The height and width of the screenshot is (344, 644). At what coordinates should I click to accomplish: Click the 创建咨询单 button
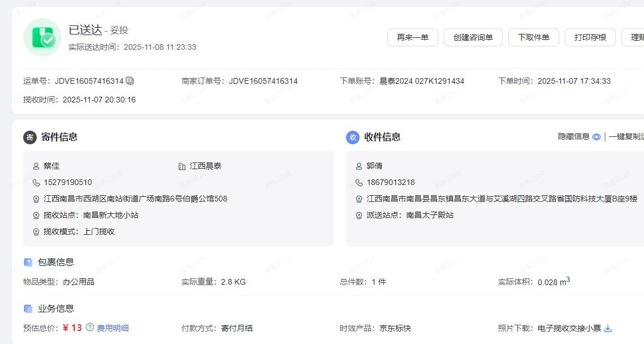click(473, 37)
